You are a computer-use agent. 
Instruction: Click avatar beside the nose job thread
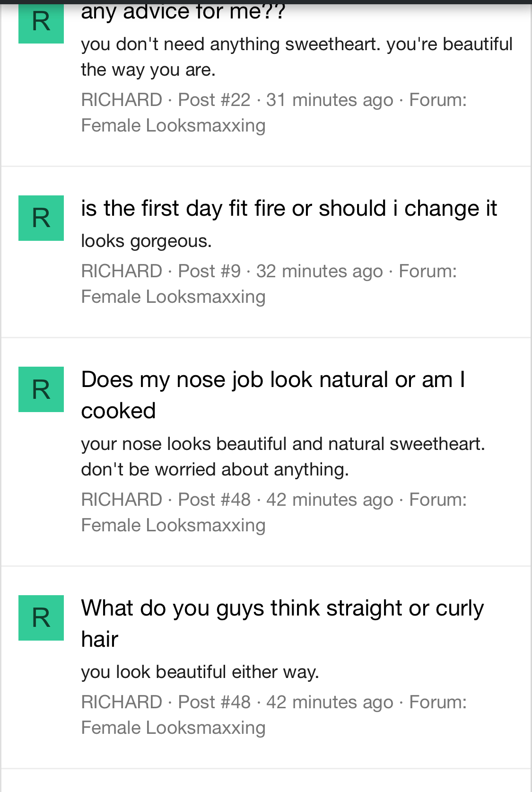point(41,389)
